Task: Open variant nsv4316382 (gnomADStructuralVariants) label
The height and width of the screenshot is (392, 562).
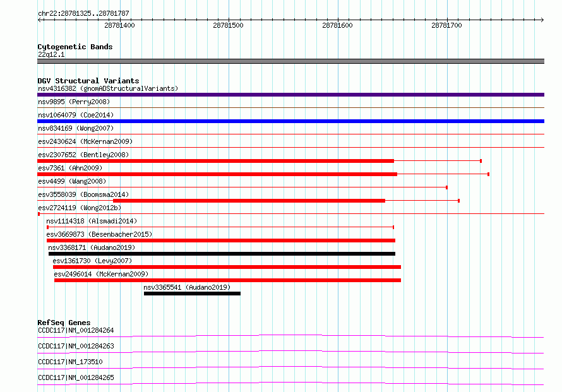Action: click(108, 88)
